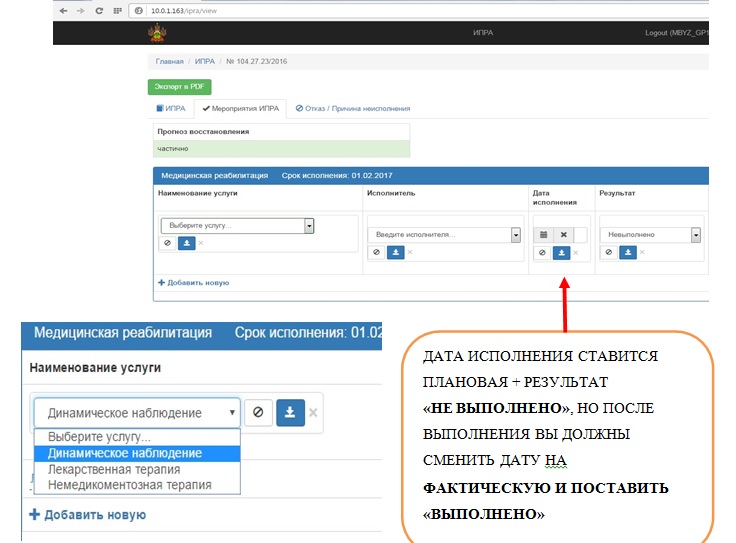Expand the Введите исполнителя combo box
The height and width of the screenshot is (543, 736).
point(444,235)
